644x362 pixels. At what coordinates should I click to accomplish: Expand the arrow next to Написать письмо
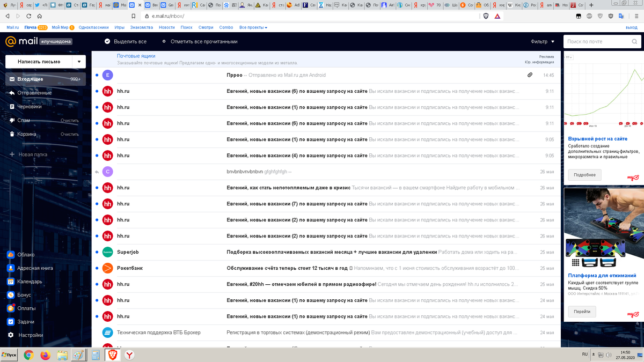[x=79, y=62]
